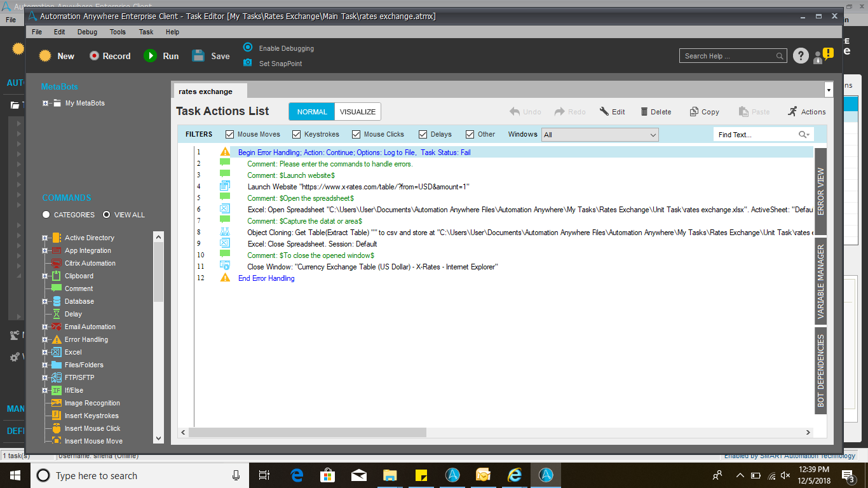Click the Record icon in toolbar
Screen dimensions: 868x488
click(95, 56)
